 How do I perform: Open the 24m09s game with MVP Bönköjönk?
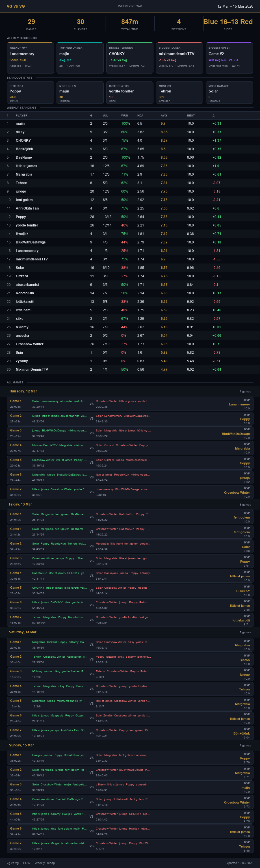(130, 733)
